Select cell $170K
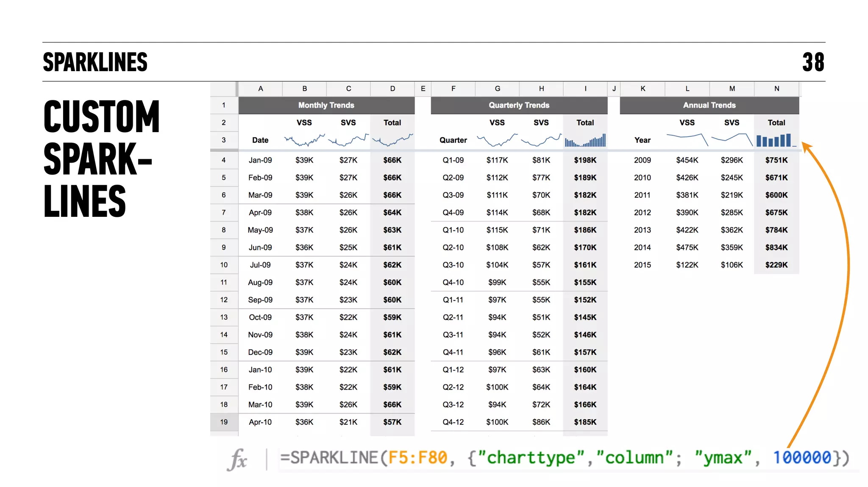The height and width of the screenshot is (487, 868). coord(585,247)
